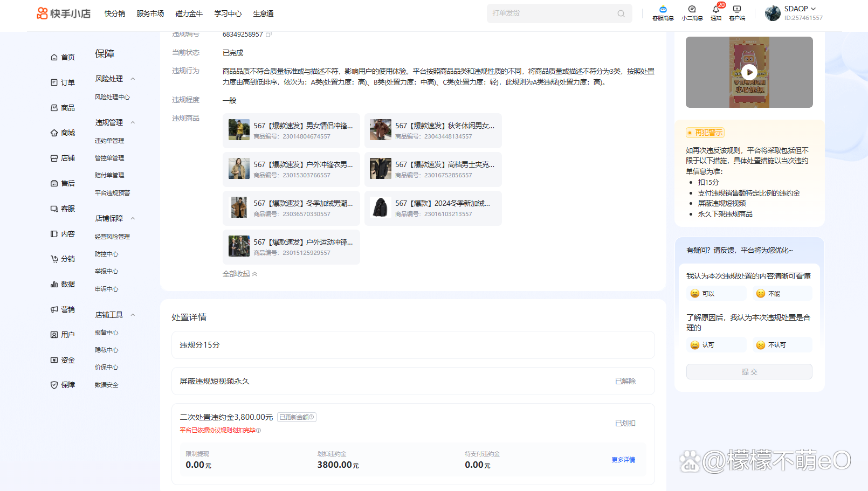Collapse the 店铺工具 menu group
Image resolution: width=868 pixels, height=491 pixels.
click(x=133, y=315)
